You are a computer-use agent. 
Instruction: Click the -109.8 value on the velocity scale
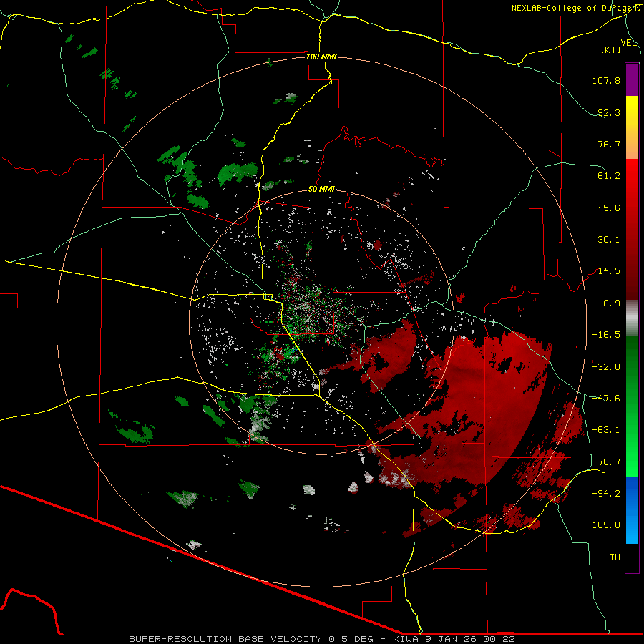(x=604, y=525)
